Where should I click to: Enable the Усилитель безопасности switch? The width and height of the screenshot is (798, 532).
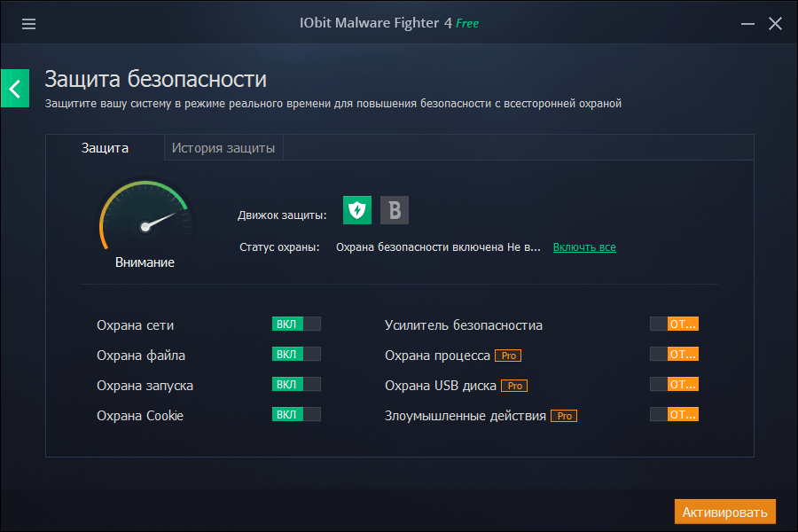pyautogui.click(x=674, y=323)
